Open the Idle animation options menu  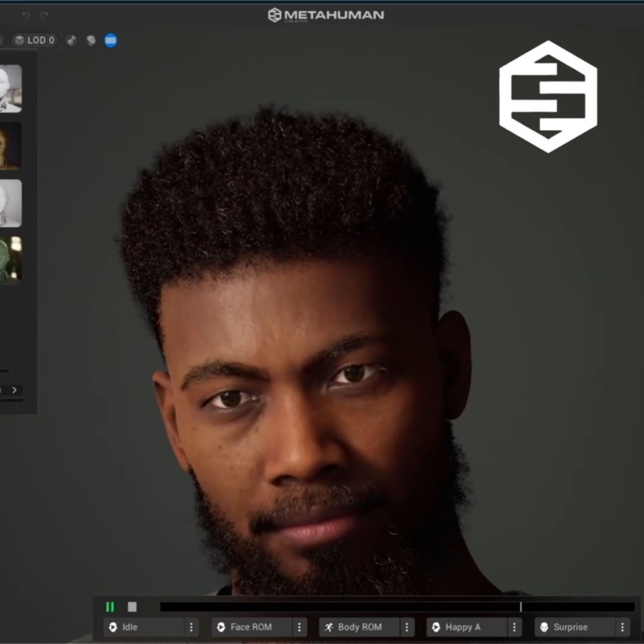191,627
